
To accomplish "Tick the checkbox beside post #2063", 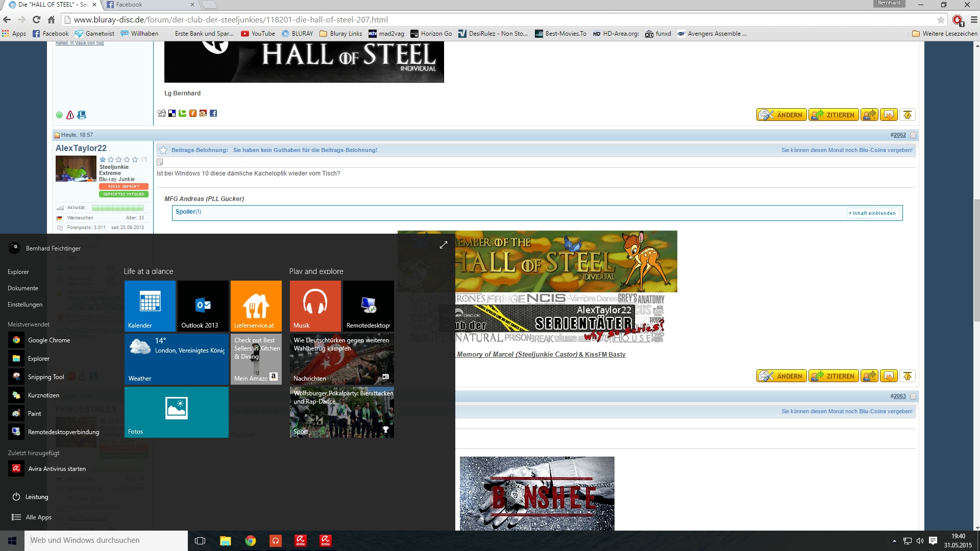I will pyautogui.click(x=913, y=396).
